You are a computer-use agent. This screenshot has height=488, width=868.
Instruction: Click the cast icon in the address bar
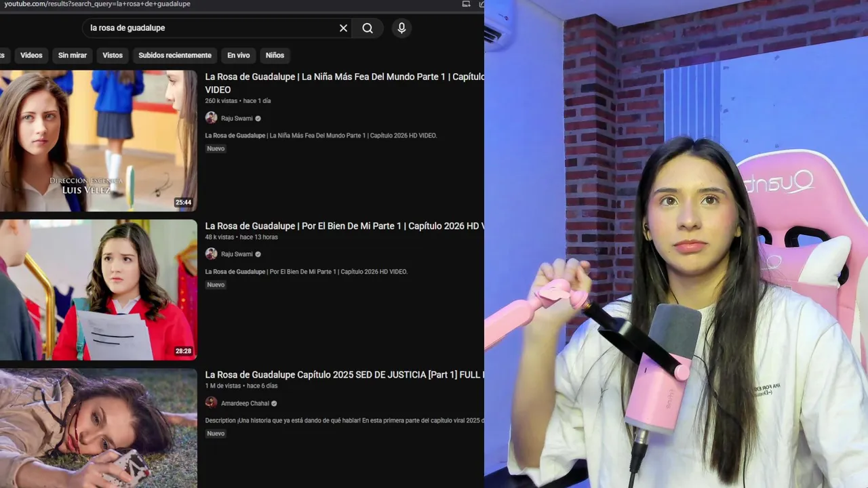tap(466, 3)
